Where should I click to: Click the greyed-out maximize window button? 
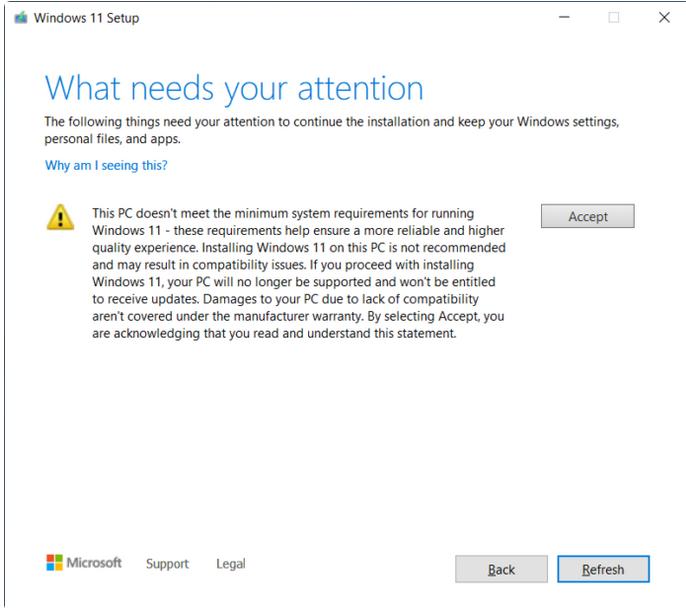click(x=614, y=19)
